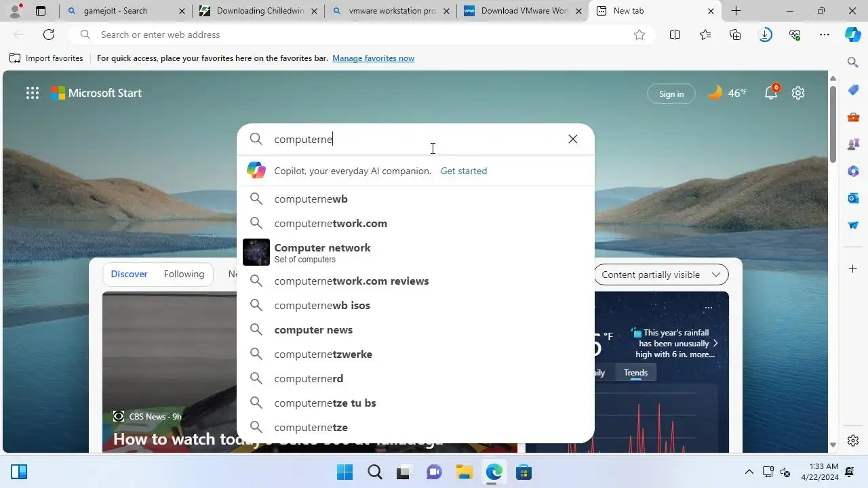Select Computer network entity suggestion
Viewport: 868px width, 488px height.
[415, 252]
